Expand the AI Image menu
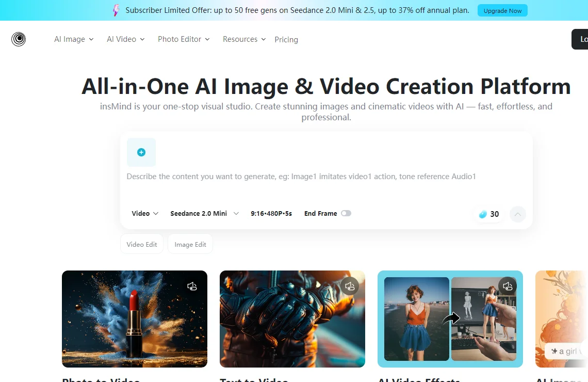 click(74, 39)
